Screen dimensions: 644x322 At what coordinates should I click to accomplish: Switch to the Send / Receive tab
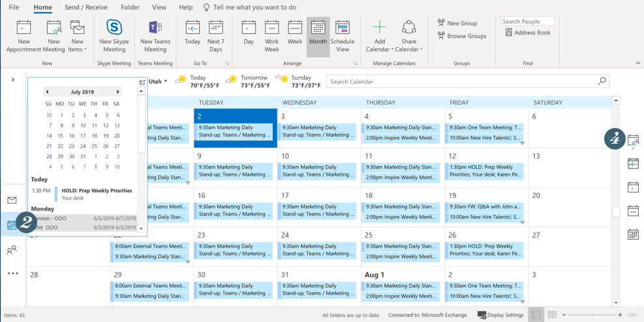coord(86,7)
